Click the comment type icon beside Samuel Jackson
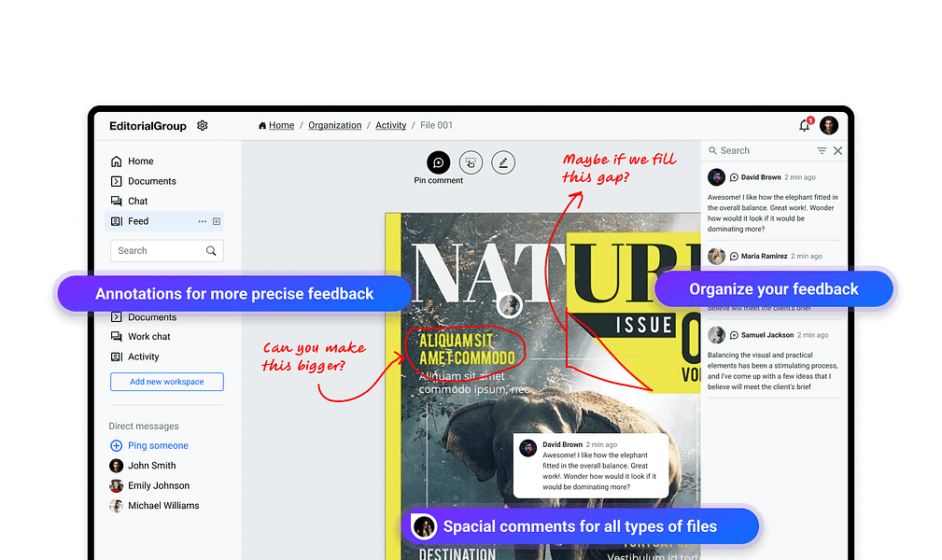 click(x=734, y=335)
